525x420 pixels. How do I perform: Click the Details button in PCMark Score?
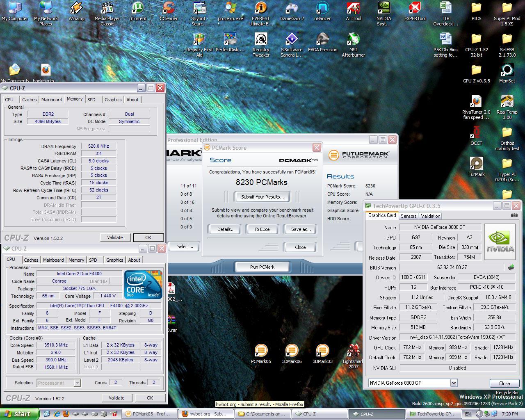pyautogui.click(x=226, y=229)
